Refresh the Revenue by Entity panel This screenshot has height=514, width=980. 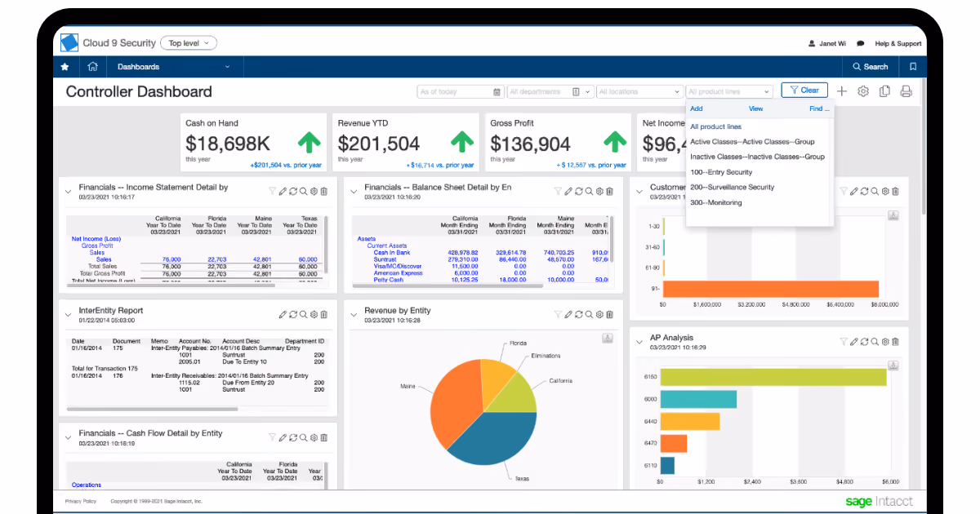point(578,314)
